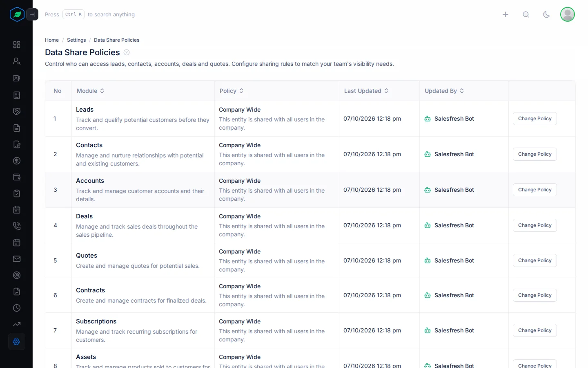Open the clipboard checkmark tasks icon
The height and width of the screenshot is (368, 588).
pyautogui.click(x=17, y=193)
